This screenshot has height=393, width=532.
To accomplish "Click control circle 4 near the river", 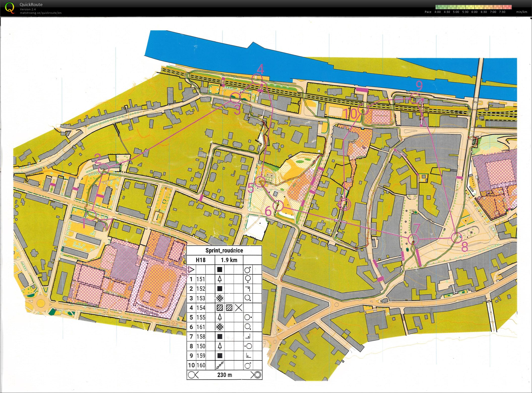I will (x=257, y=79).
